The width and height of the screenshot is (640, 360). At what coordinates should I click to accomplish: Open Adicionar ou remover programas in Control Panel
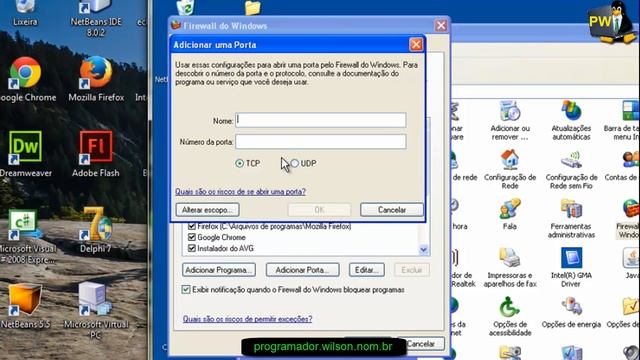point(510,111)
